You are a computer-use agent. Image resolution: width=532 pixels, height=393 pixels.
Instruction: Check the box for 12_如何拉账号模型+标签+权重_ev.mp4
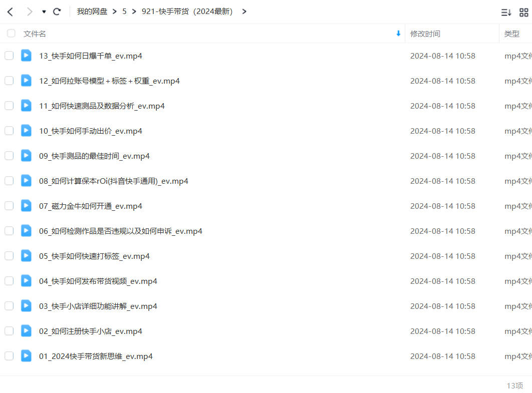(x=9, y=81)
